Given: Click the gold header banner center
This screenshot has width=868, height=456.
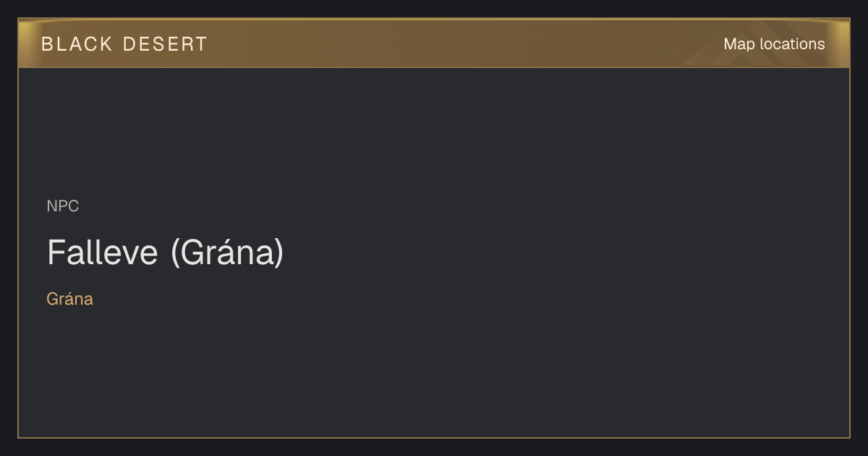Looking at the screenshot, I should coord(434,43).
